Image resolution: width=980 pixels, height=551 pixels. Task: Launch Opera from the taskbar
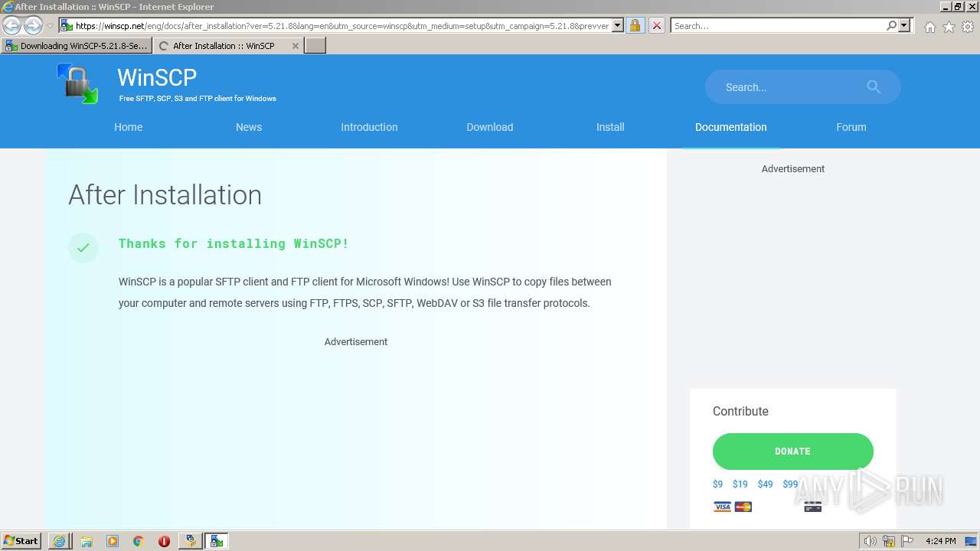(x=164, y=541)
